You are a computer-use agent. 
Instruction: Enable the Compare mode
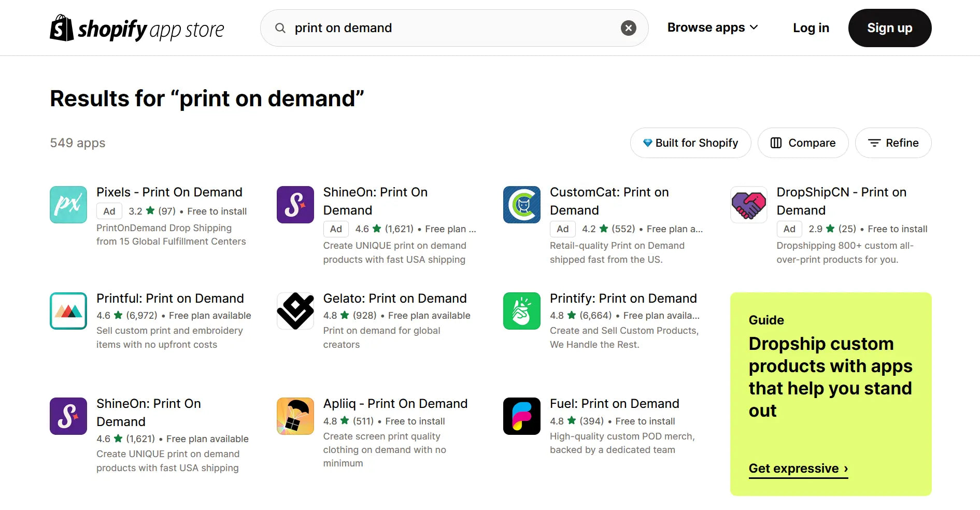point(802,143)
